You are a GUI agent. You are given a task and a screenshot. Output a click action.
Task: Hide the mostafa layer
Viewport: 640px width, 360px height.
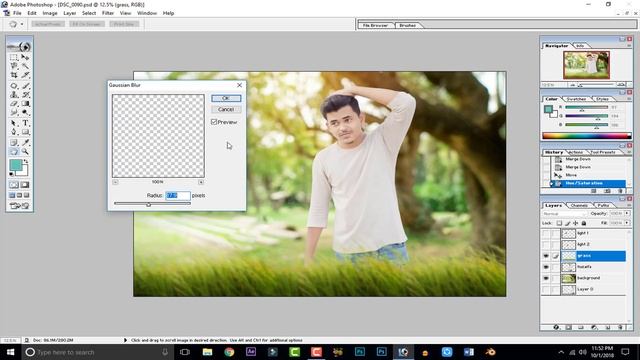pos(546,267)
